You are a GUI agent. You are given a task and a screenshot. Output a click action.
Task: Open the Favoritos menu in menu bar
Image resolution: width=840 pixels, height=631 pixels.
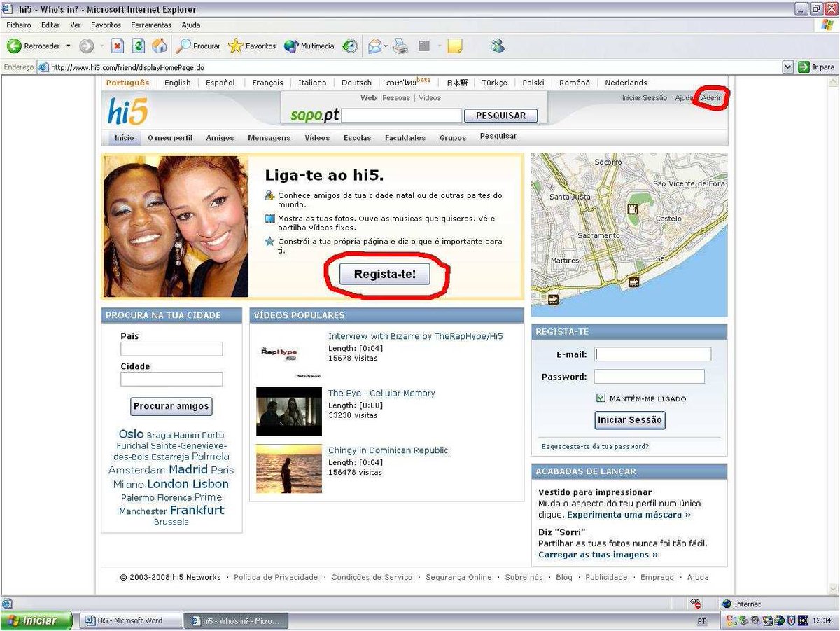coord(106,25)
